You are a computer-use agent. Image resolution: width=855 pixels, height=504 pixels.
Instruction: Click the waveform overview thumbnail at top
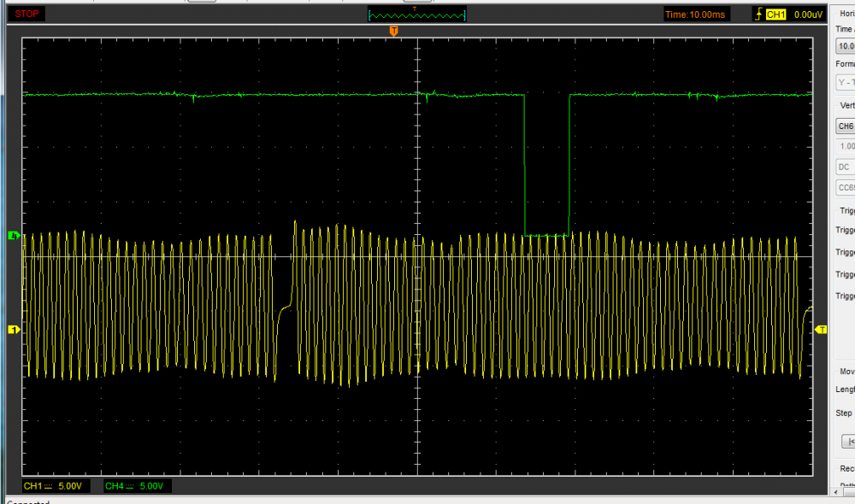pos(417,15)
